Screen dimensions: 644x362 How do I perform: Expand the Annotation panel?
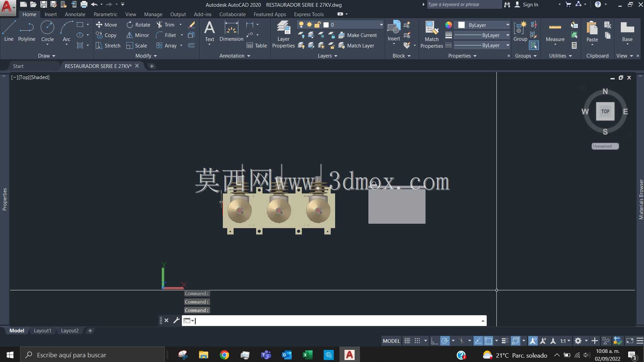[235, 56]
